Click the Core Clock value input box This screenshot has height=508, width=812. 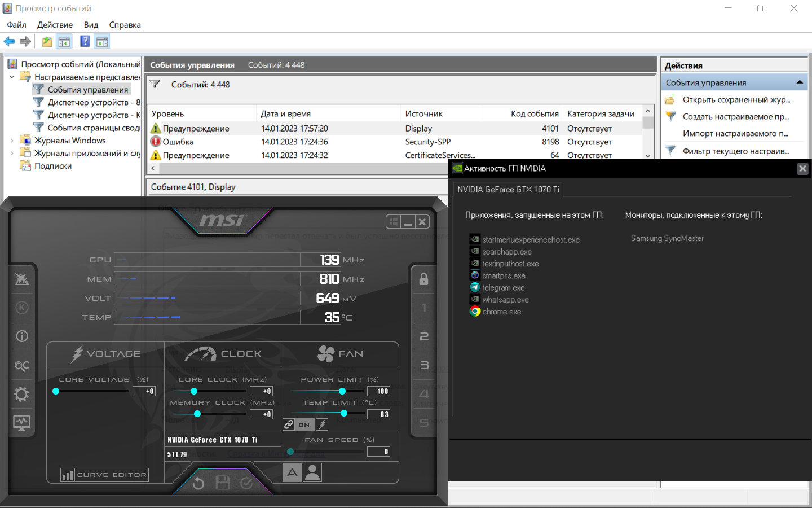[261, 391]
